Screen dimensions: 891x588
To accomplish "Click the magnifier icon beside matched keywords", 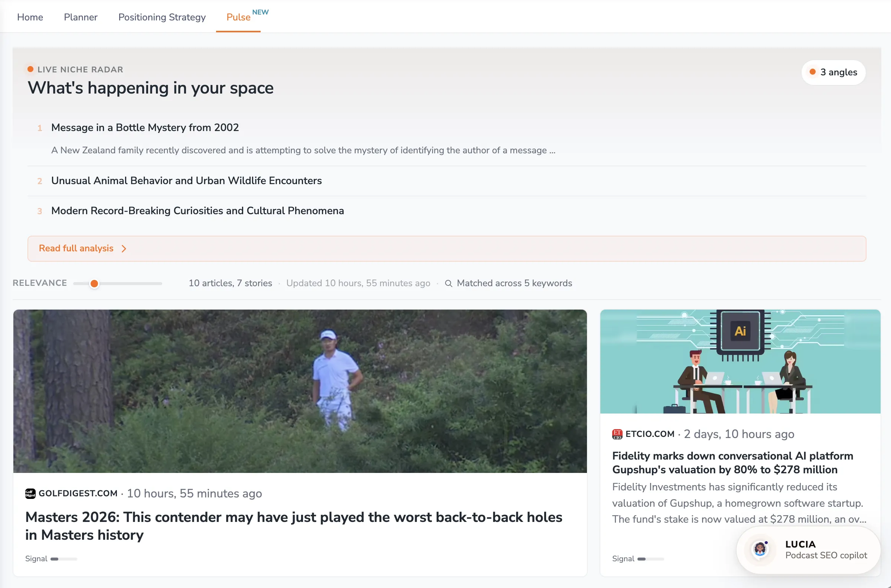I will click(x=448, y=284).
